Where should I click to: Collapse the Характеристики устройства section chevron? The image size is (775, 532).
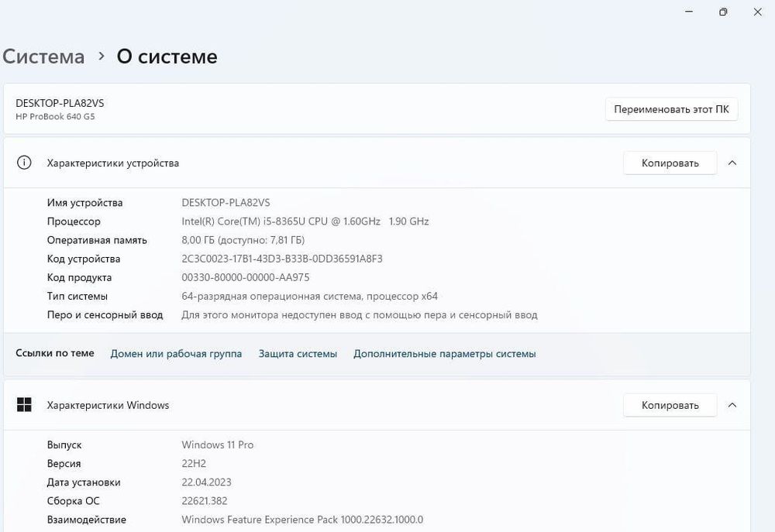tap(732, 163)
